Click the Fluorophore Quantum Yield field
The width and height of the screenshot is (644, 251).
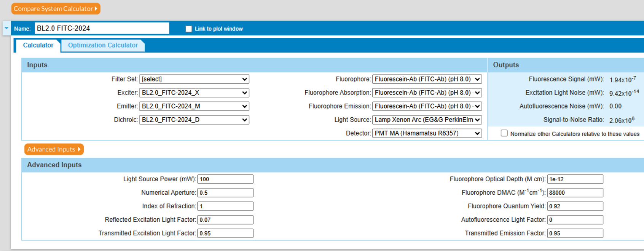point(575,206)
